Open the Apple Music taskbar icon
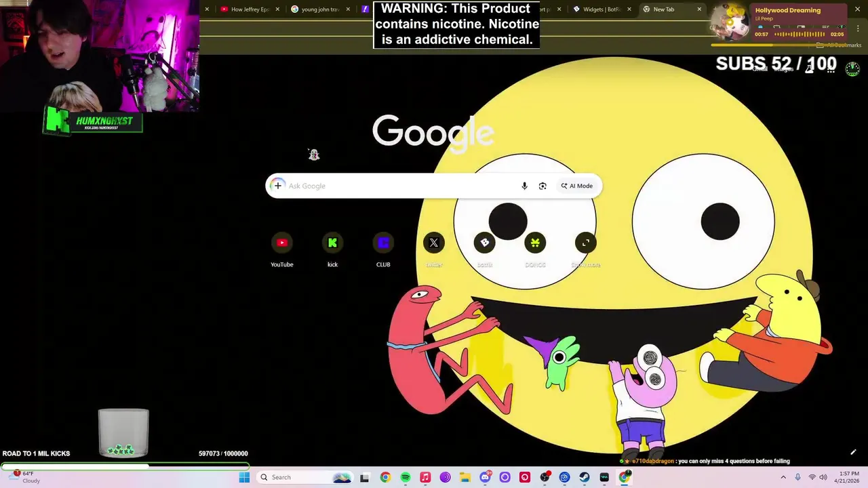This screenshot has width=868, height=488. pos(425,477)
